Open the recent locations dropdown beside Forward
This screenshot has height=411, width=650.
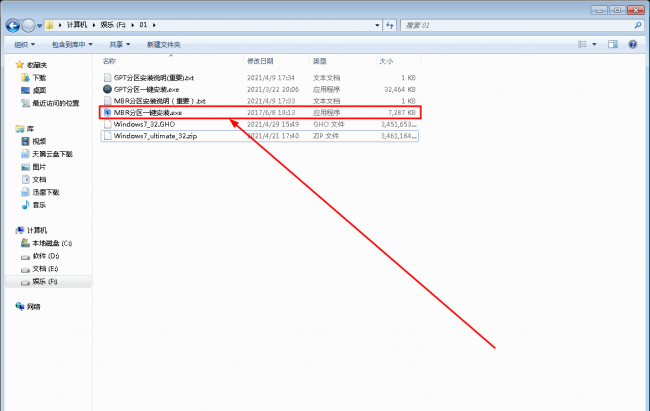point(39,26)
